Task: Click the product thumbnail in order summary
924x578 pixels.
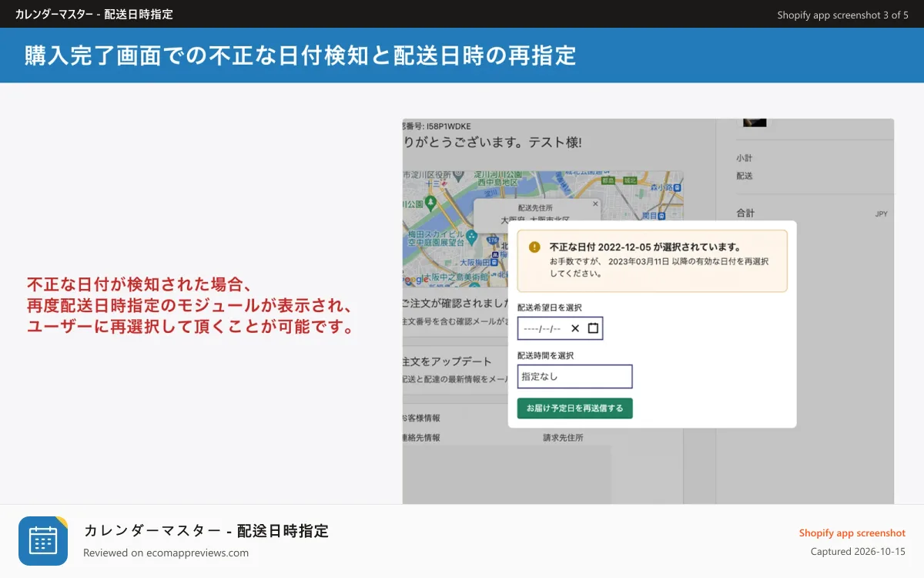Action: [755, 123]
